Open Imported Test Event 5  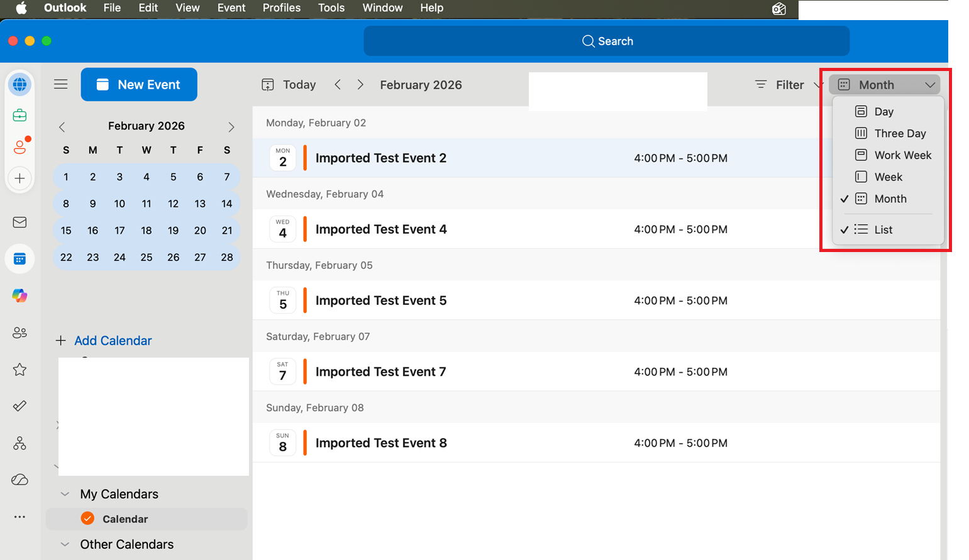pyautogui.click(x=596, y=300)
